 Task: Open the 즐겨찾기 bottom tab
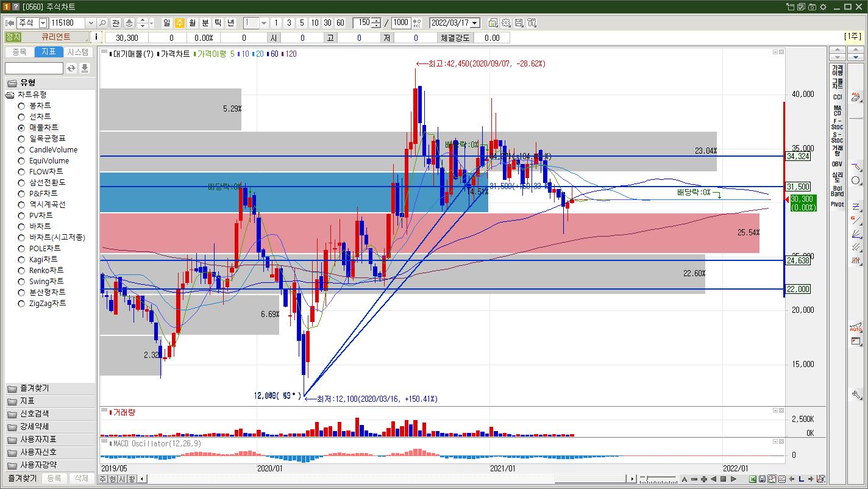click(22, 479)
